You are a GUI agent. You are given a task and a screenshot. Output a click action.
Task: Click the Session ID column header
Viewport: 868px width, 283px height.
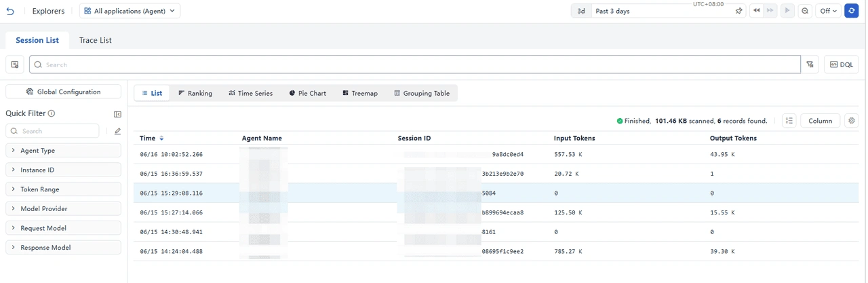click(414, 138)
